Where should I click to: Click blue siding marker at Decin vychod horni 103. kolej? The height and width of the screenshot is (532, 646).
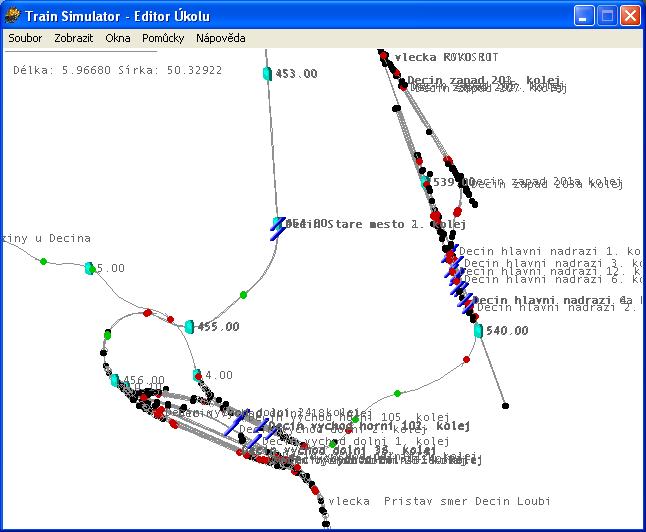pyautogui.click(x=260, y=427)
